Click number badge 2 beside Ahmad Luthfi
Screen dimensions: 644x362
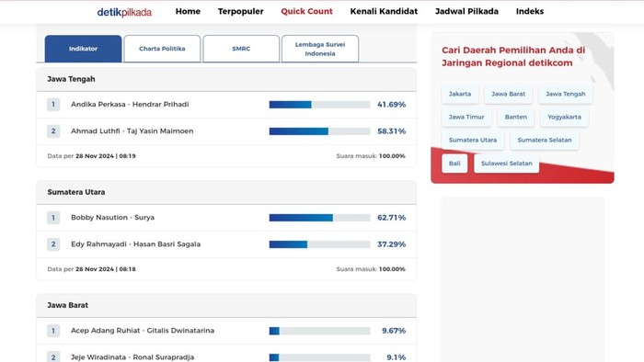[x=53, y=131]
